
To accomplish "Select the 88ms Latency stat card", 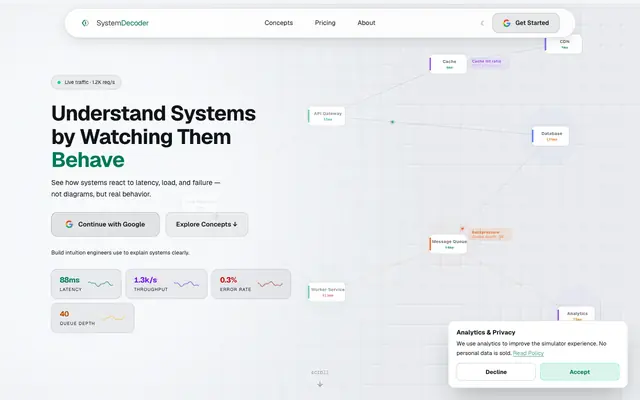I will click(x=86, y=284).
